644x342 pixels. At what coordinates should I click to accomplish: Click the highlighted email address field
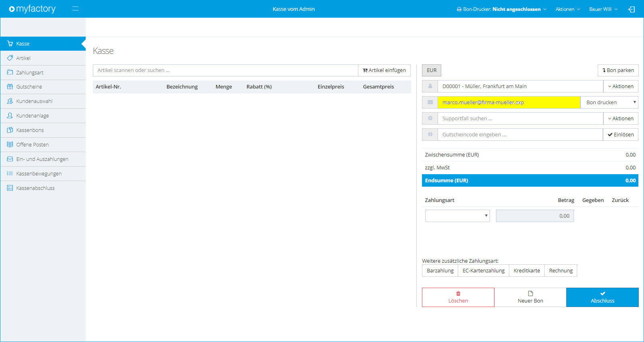tap(509, 102)
